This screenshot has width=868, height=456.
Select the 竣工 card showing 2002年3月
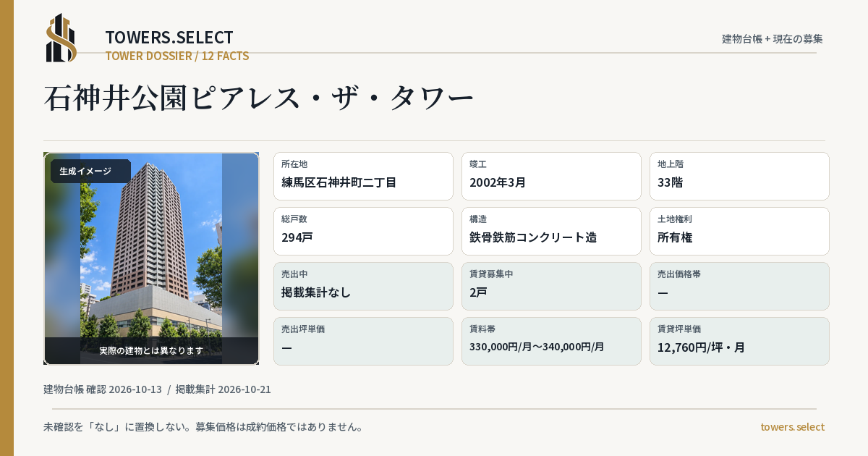[x=551, y=176]
